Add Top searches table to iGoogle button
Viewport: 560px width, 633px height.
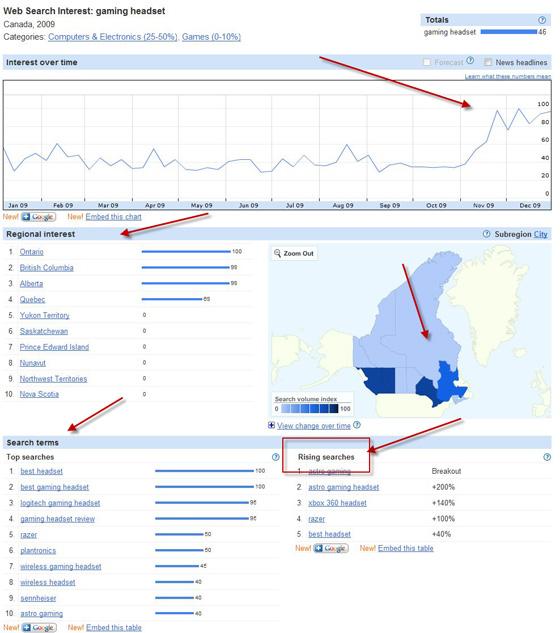pos(39,627)
